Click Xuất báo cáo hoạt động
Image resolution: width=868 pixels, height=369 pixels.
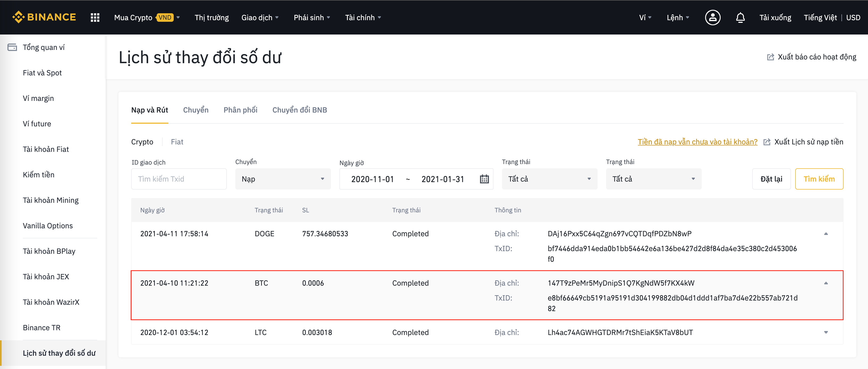[817, 57]
